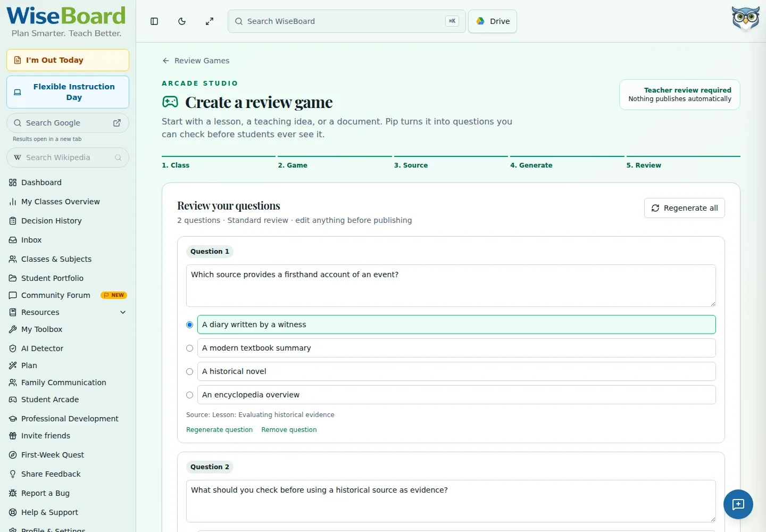Click the Regenerate all button
766x532 pixels.
tap(685, 208)
